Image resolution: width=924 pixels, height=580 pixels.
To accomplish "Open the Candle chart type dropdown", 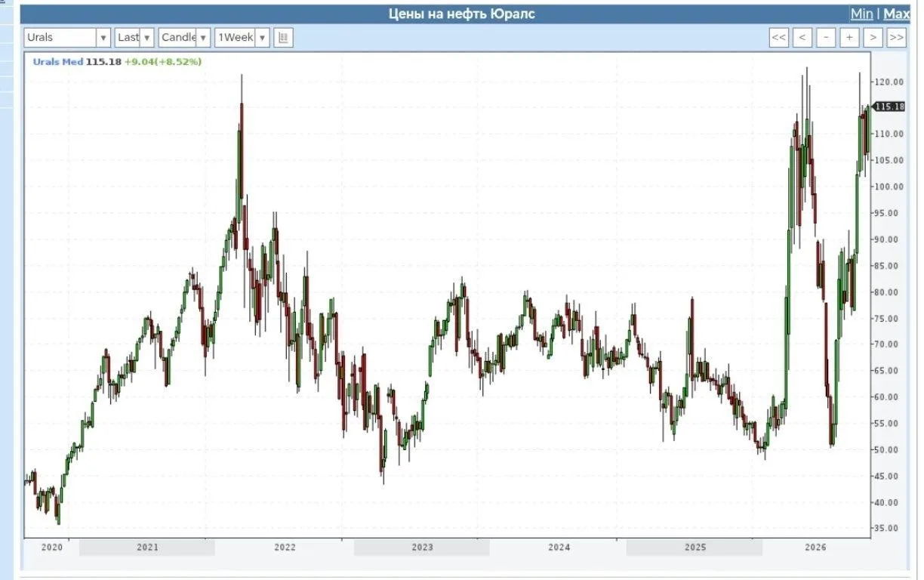I will pos(184,37).
